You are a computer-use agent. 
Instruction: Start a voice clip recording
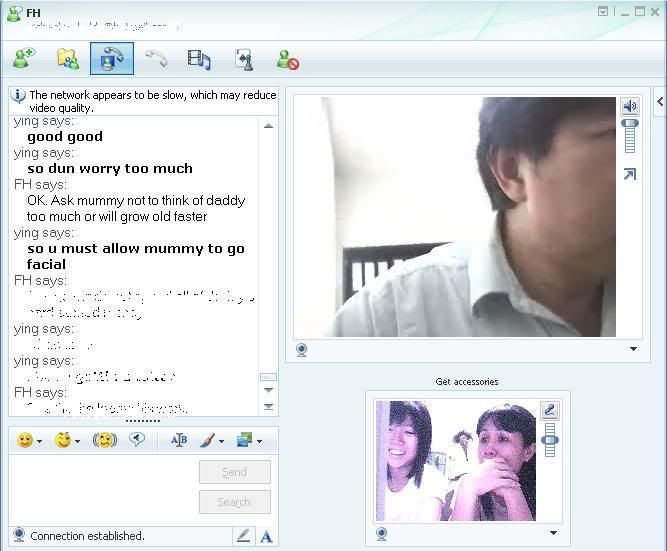point(137,440)
